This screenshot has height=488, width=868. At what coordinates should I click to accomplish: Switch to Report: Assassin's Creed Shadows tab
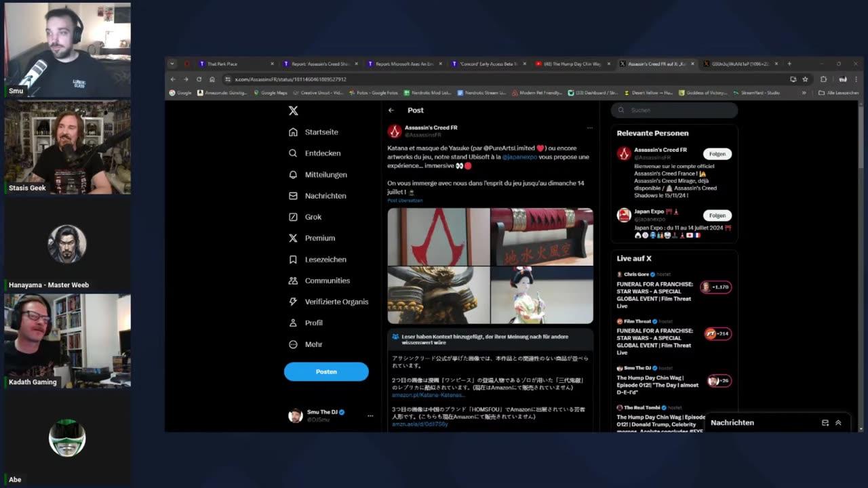coord(320,64)
